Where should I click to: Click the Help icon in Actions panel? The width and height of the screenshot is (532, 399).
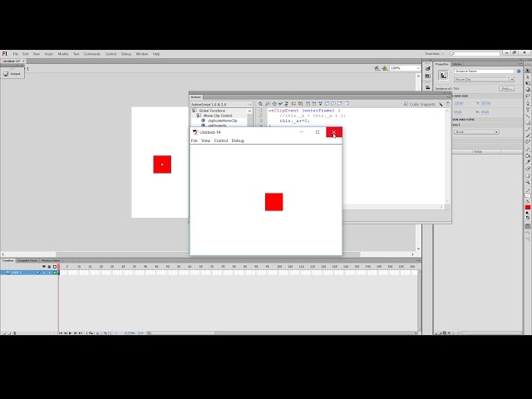tap(448, 104)
